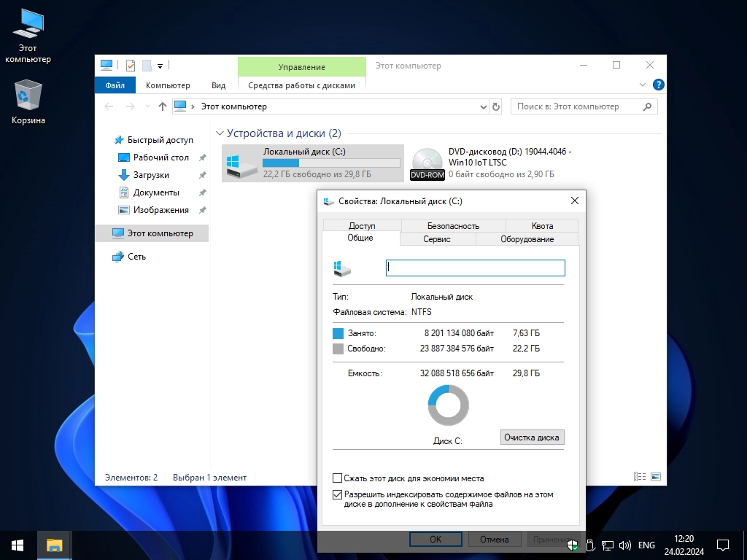This screenshot has width=747, height=560.
Task: Click the Очистка диска button
Action: click(532, 437)
